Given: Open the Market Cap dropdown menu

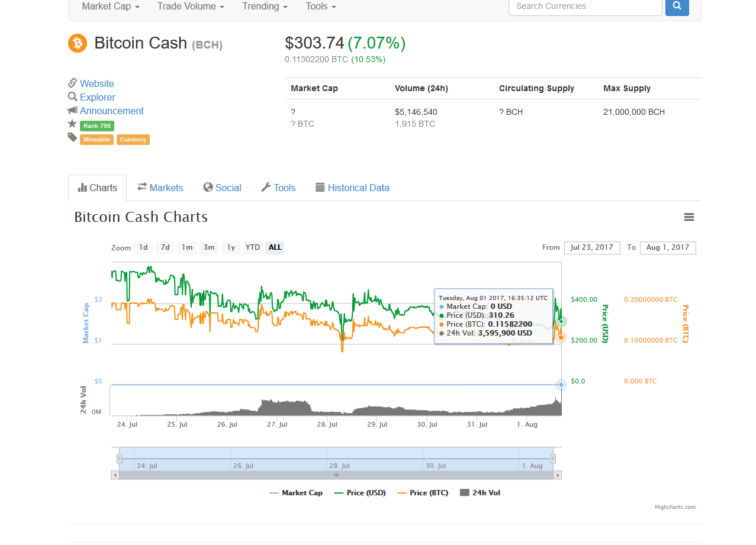Looking at the screenshot, I should point(110,7).
